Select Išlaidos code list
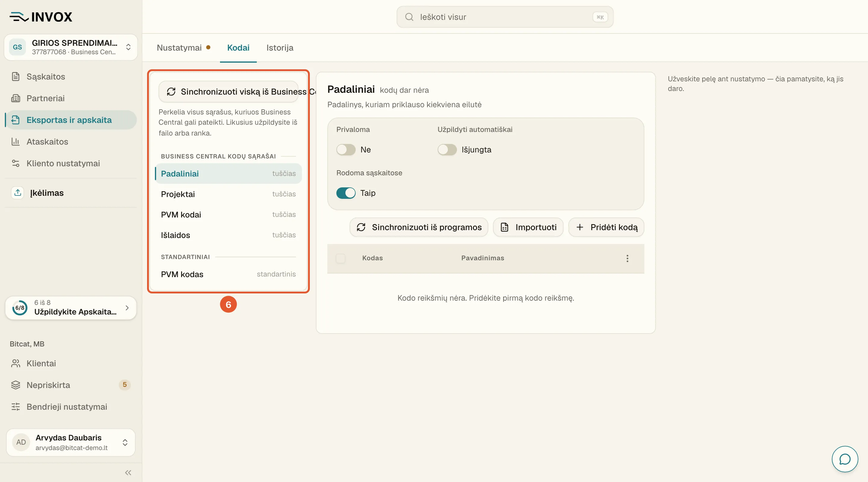 click(x=228, y=235)
